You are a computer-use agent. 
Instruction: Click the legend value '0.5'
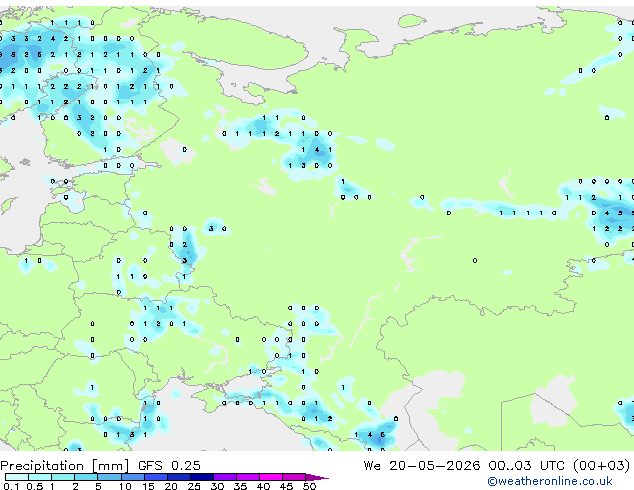click(35, 486)
